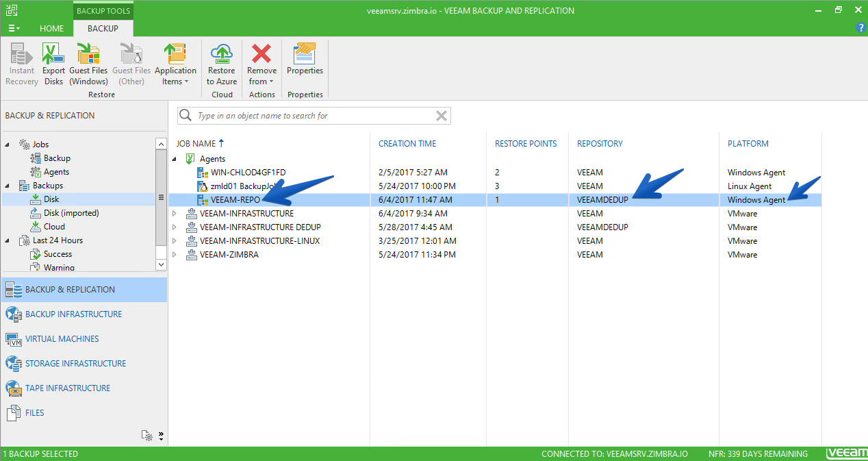Start Restore to Azure
This screenshot has width=868, height=461.
(222, 64)
